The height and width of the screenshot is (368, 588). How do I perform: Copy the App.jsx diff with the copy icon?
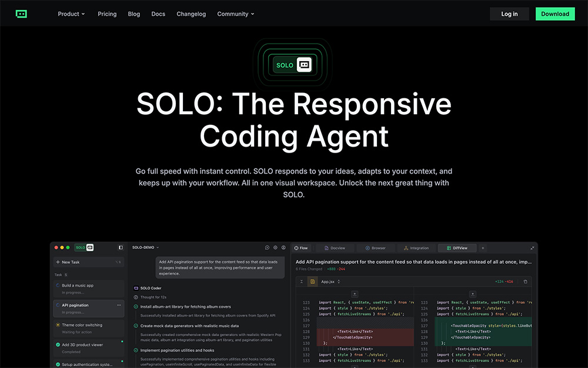coord(525,281)
